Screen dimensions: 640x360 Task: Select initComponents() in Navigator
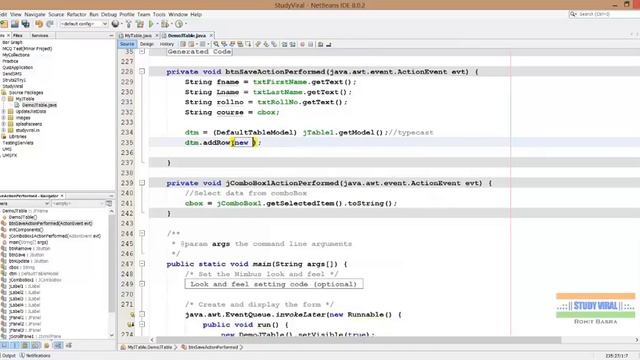(x=26, y=230)
